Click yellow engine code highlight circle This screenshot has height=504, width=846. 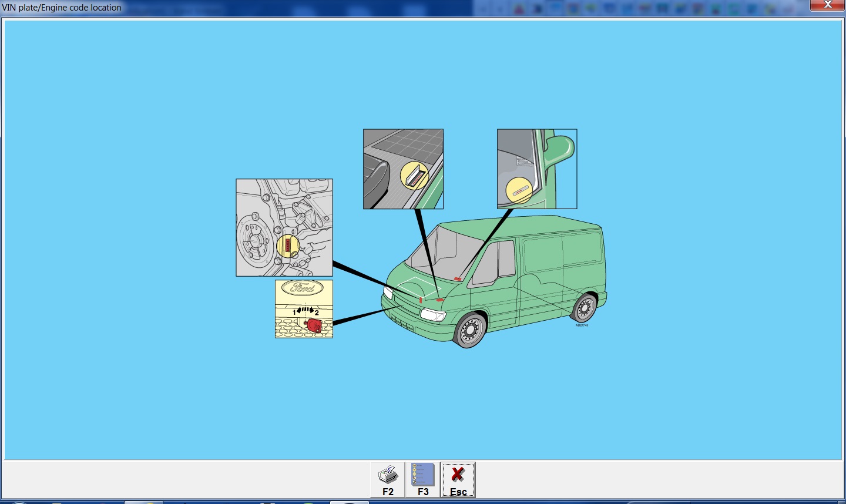coord(288,246)
